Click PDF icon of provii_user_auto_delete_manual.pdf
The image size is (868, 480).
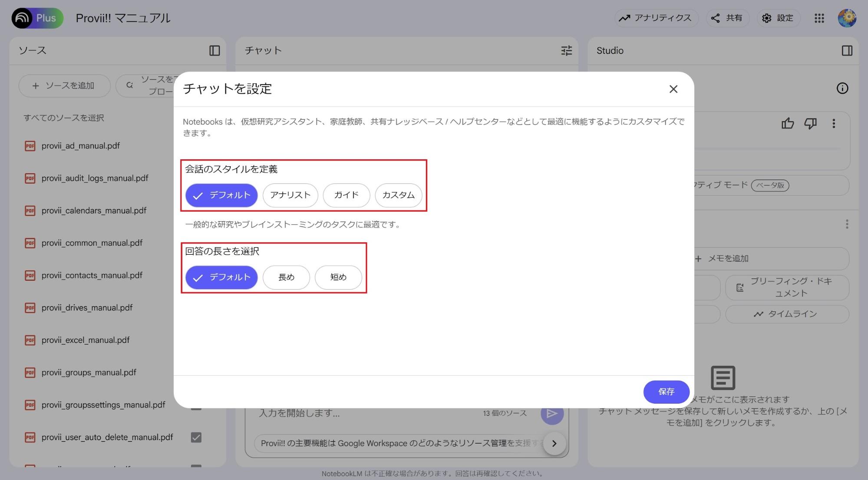30,437
